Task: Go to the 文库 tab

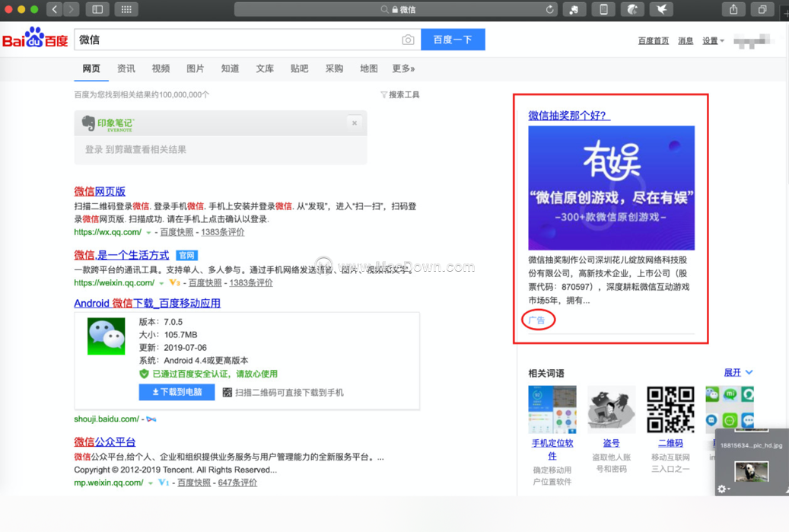Action: [265, 68]
